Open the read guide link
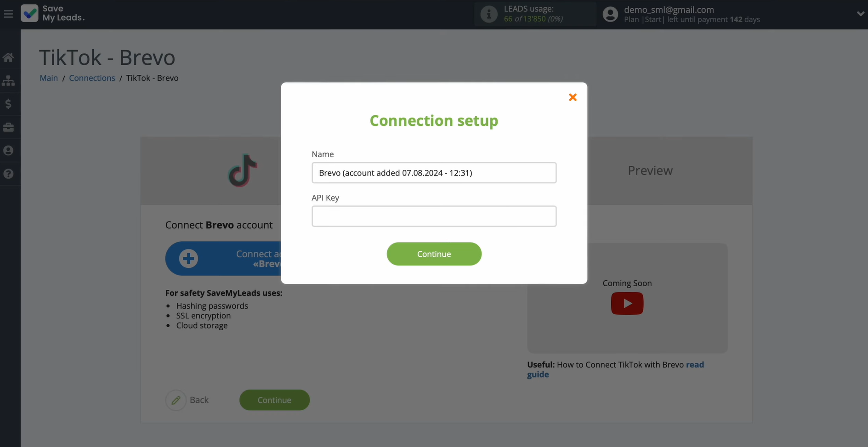The height and width of the screenshot is (447, 868). point(616,369)
